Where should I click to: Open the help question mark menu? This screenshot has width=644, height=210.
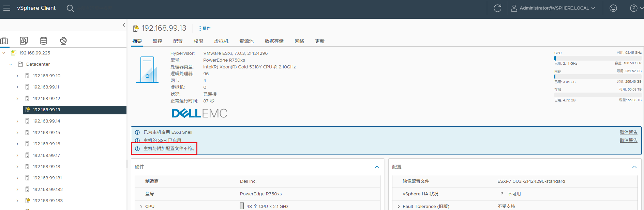(x=636, y=8)
